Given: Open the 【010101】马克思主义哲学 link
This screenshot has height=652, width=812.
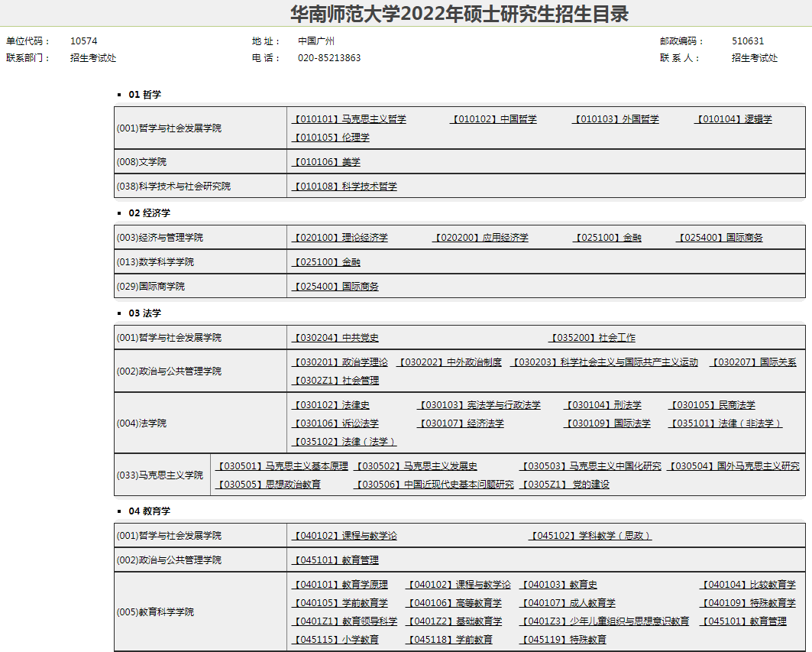Looking at the screenshot, I should point(349,119).
